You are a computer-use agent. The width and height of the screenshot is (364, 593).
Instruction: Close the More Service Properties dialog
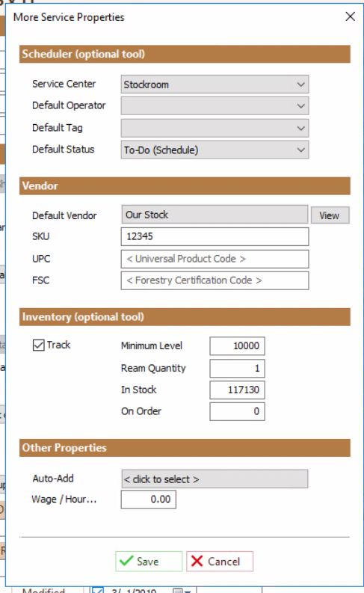(350, 16)
